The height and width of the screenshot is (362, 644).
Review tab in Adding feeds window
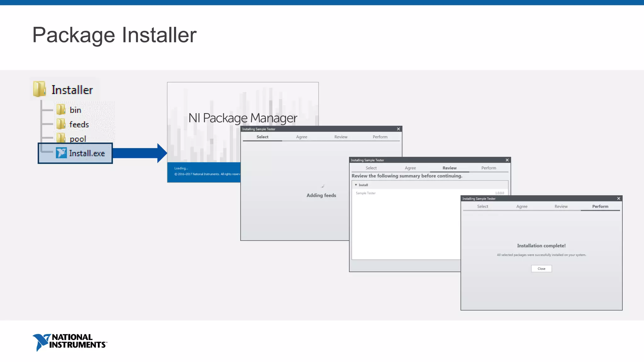tap(341, 137)
